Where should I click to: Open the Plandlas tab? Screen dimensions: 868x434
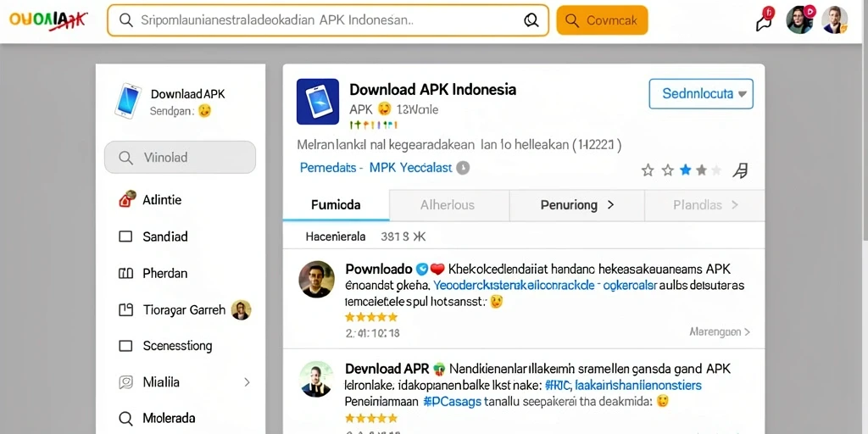tap(704, 205)
